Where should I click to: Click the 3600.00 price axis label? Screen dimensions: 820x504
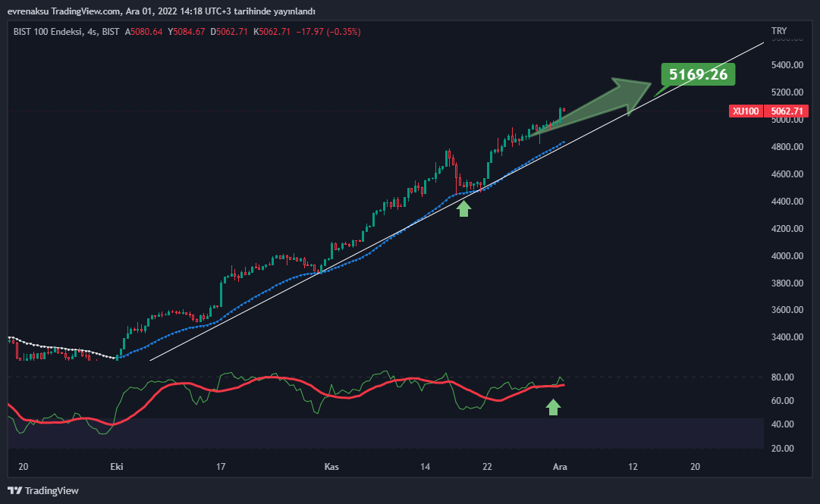[x=787, y=310]
